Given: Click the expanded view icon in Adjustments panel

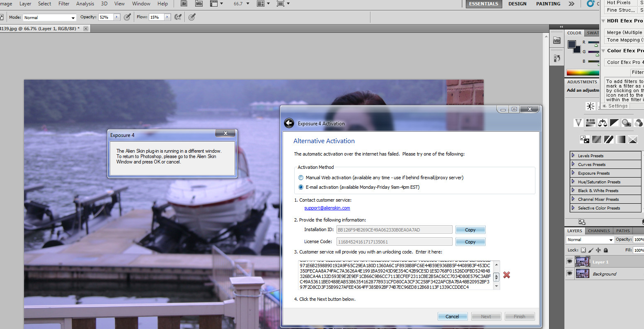Looking at the screenshot, I should tap(582, 222).
